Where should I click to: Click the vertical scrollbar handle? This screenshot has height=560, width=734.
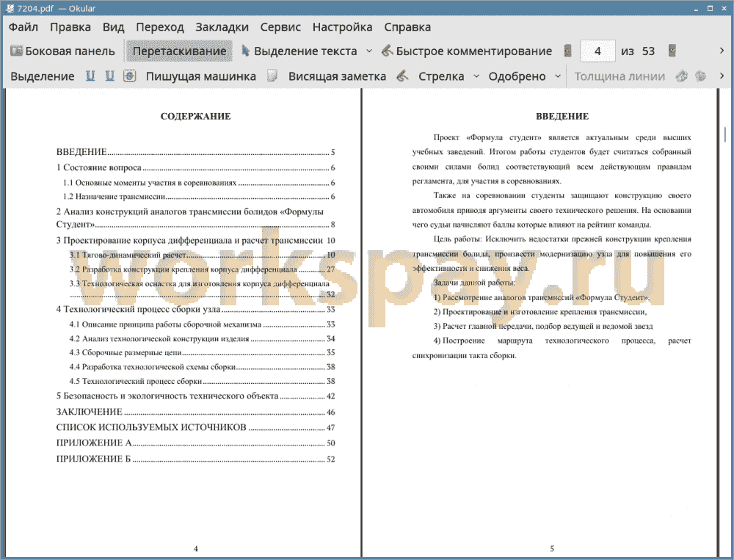(726, 135)
